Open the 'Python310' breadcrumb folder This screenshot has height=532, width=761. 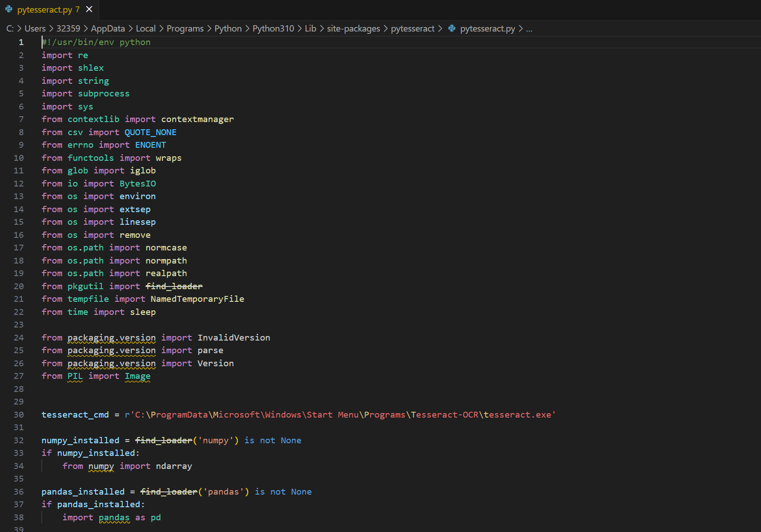[x=273, y=28]
